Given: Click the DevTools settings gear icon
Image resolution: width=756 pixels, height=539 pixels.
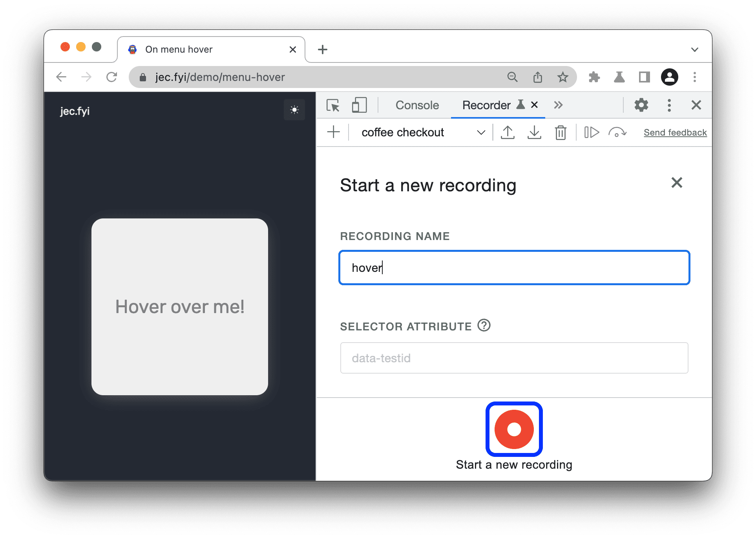Looking at the screenshot, I should (641, 105).
